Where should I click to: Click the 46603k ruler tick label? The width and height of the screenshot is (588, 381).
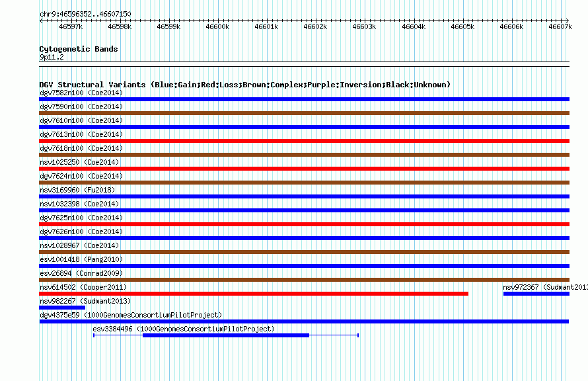point(364,26)
